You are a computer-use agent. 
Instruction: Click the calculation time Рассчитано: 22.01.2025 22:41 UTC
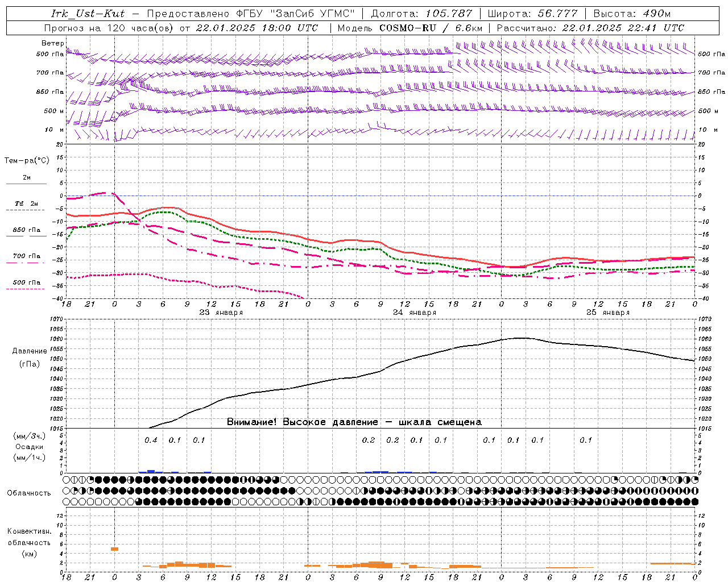pyautogui.click(x=590, y=28)
